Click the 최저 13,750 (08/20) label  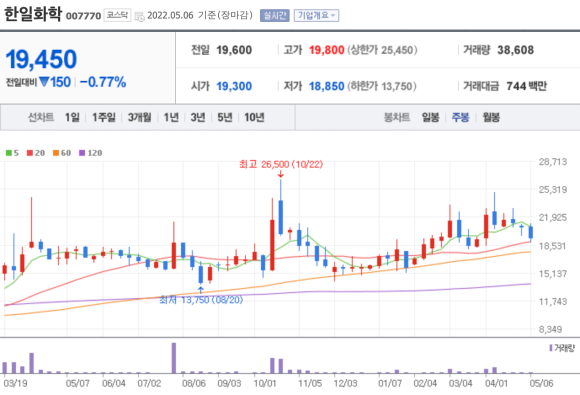pyautogui.click(x=201, y=300)
